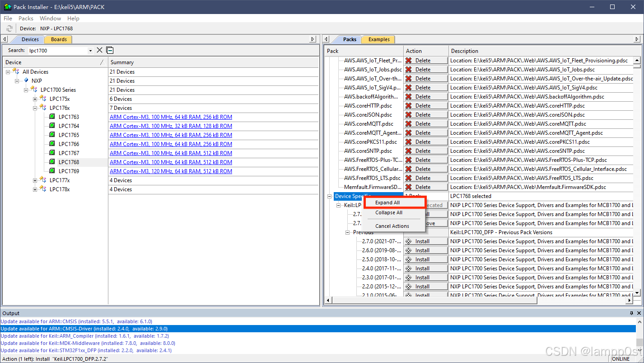Choose Cancel Actions from the context menu
644x363 pixels.
[394, 226]
